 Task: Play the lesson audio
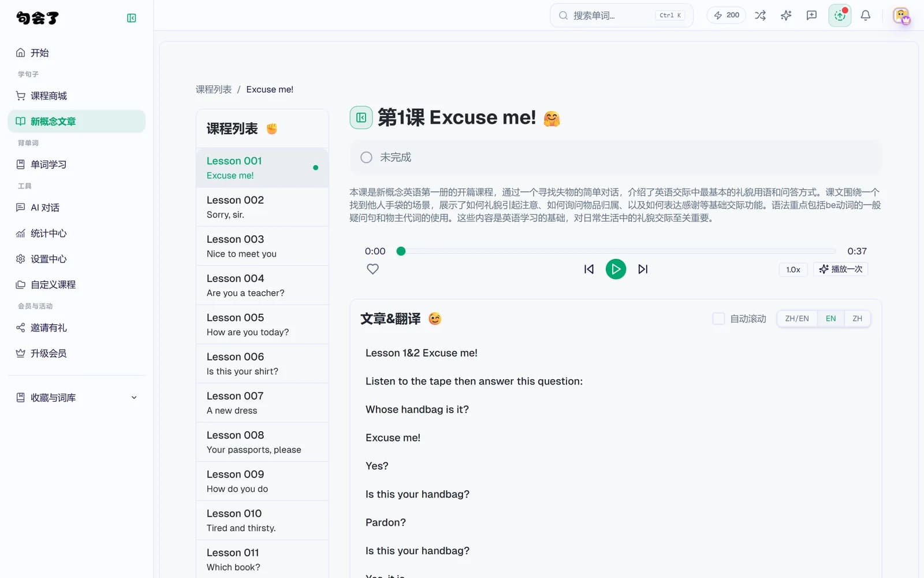[x=616, y=269]
